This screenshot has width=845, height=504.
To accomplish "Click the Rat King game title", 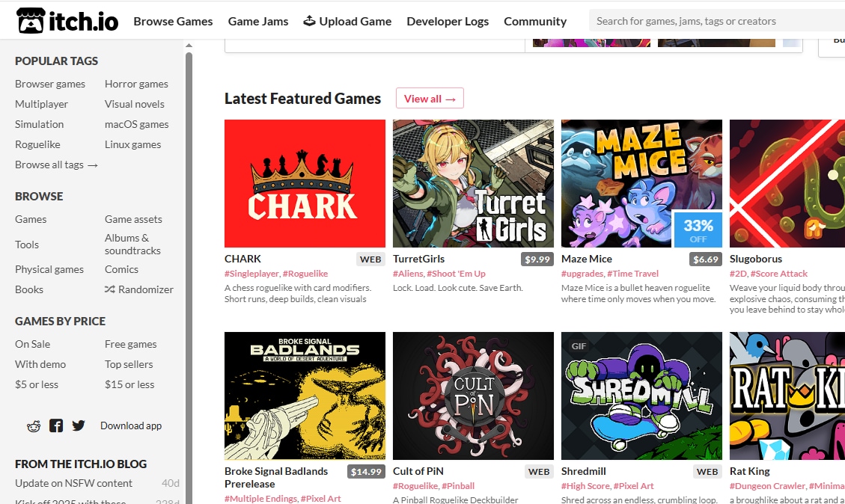I will click(750, 471).
